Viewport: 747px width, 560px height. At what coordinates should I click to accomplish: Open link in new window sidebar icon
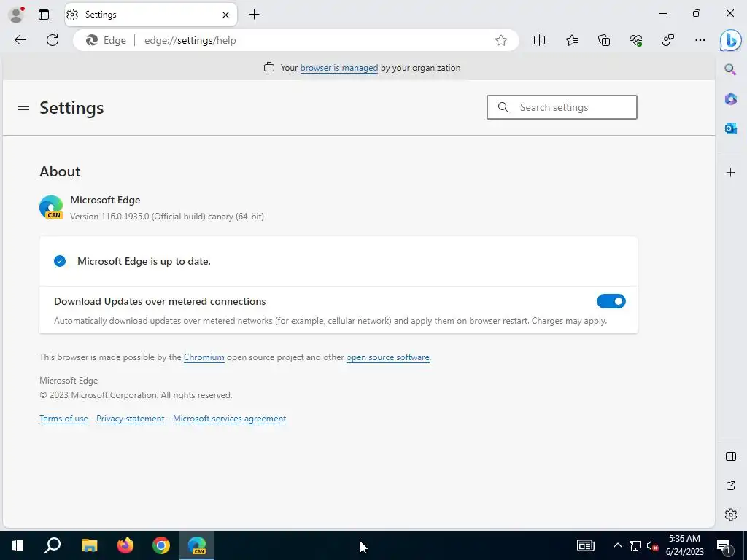coord(730,486)
